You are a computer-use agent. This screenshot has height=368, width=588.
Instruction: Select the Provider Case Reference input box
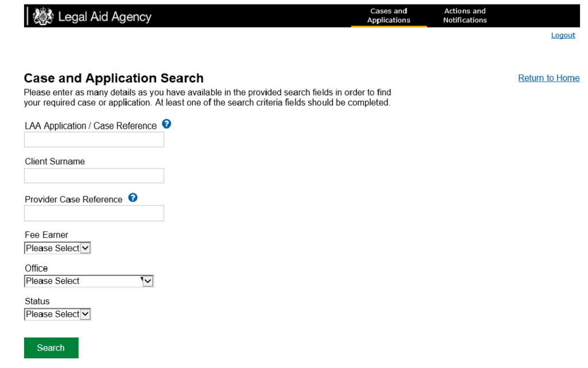pyautogui.click(x=94, y=213)
